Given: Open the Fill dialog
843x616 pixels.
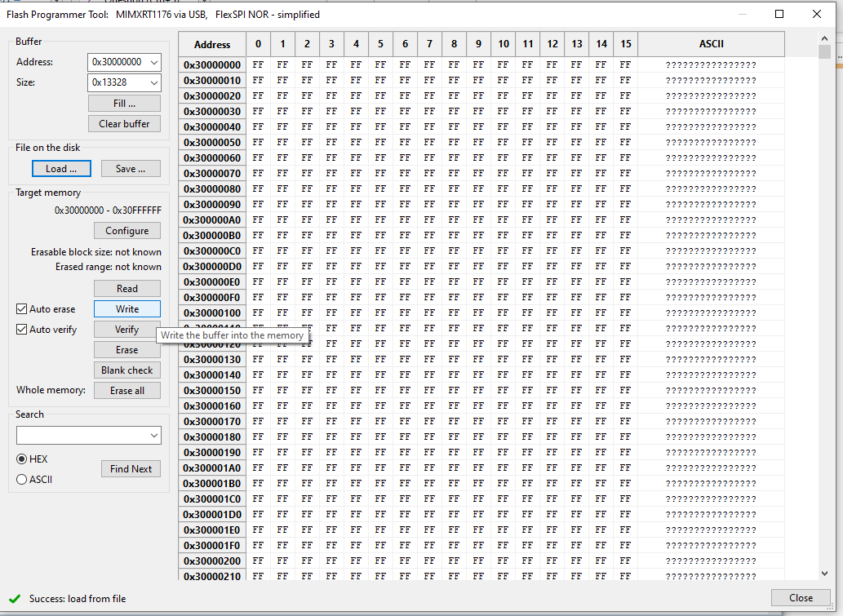Looking at the screenshot, I should (x=124, y=103).
